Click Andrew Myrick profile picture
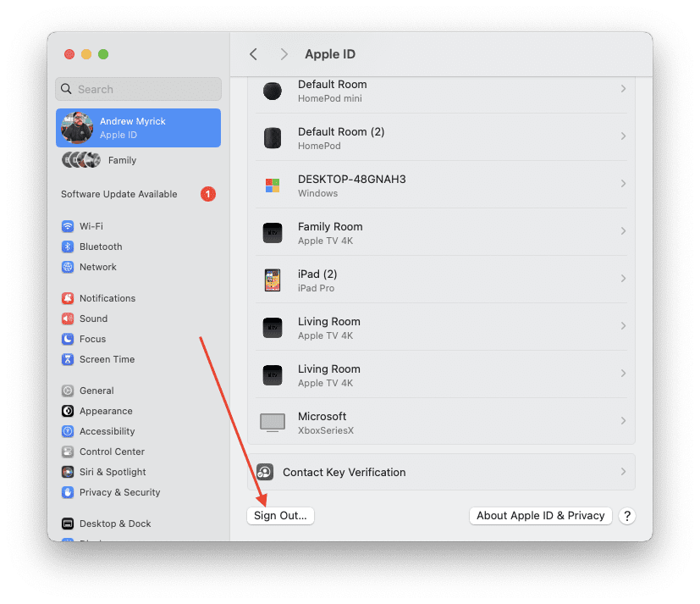This screenshot has width=700, height=604. [x=77, y=128]
